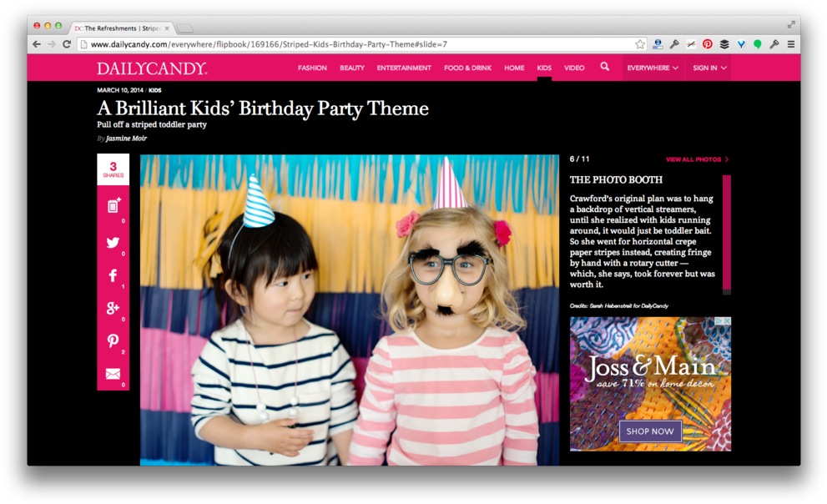Open the browser's hamburger settings menu

tap(790, 44)
